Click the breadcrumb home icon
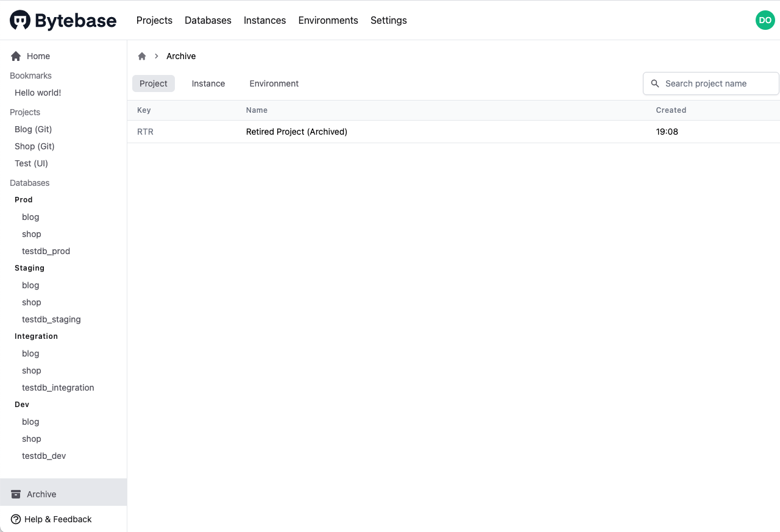The width and height of the screenshot is (780, 532). click(x=142, y=56)
